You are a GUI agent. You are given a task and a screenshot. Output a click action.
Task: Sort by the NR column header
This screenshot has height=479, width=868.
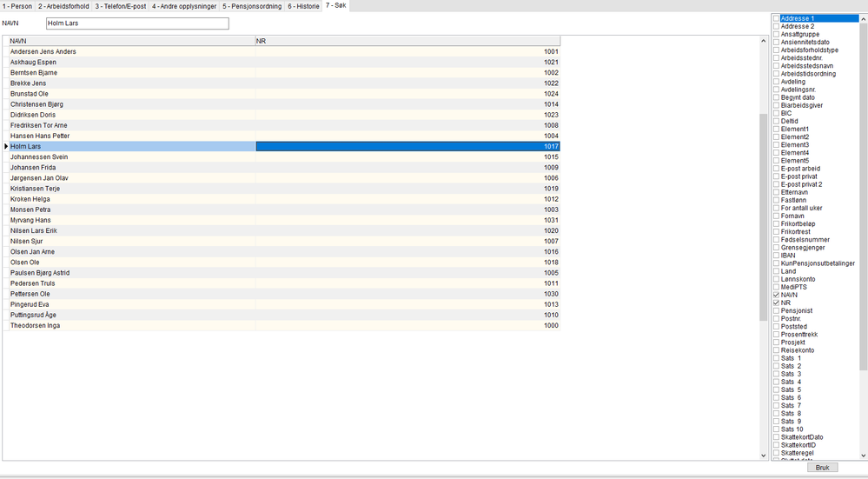click(x=407, y=41)
